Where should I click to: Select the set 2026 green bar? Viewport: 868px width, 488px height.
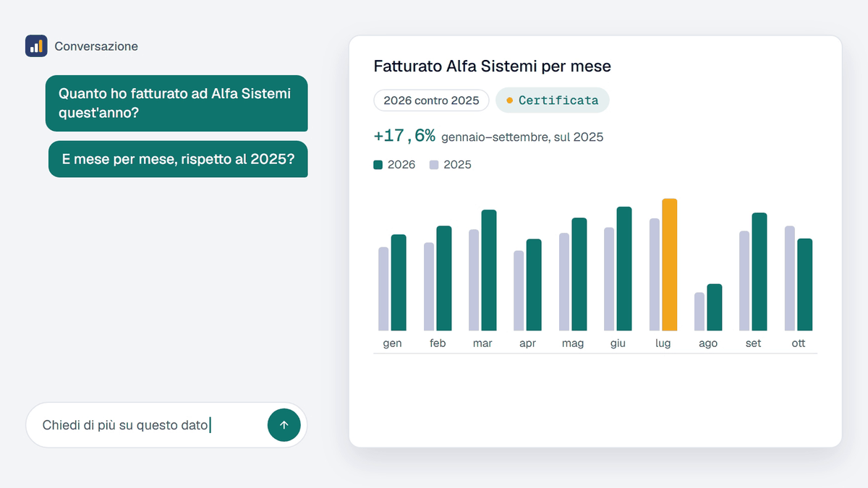[x=759, y=272]
